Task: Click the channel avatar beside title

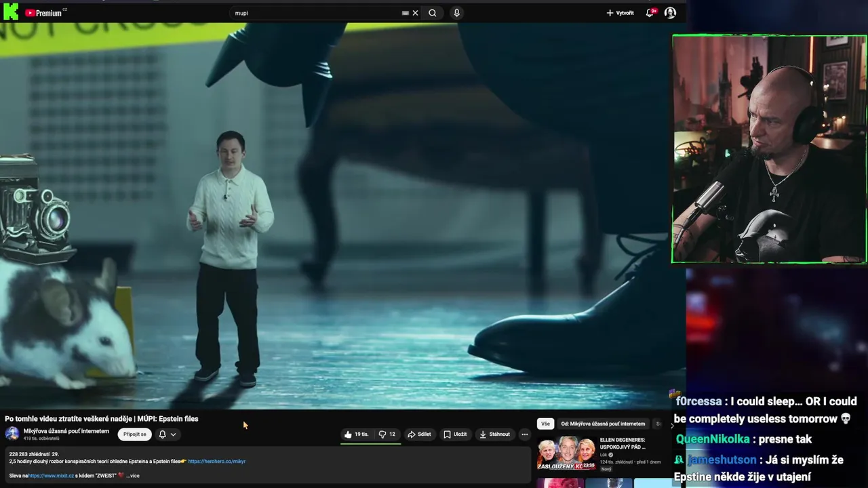Action: (x=12, y=434)
